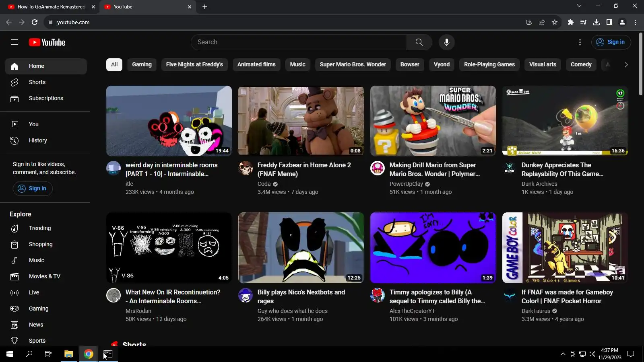
Task: Open the MrsRodan channel avatar
Action: [114, 295]
